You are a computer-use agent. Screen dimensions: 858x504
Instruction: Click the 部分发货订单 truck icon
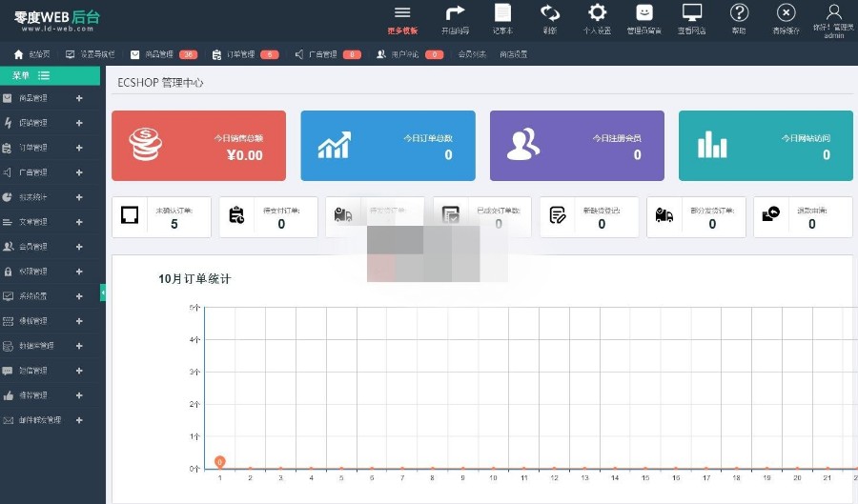tap(664, 214)
